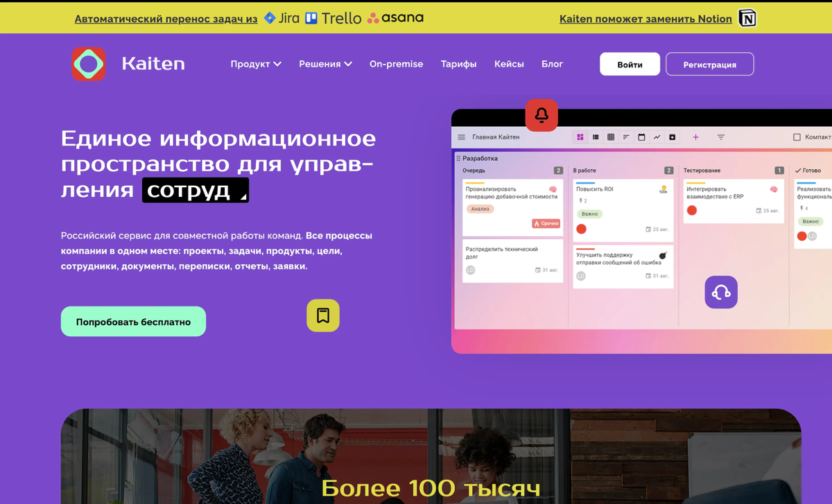
Task: Switch to the table grid view icon
Action: [x=611, y=137]
